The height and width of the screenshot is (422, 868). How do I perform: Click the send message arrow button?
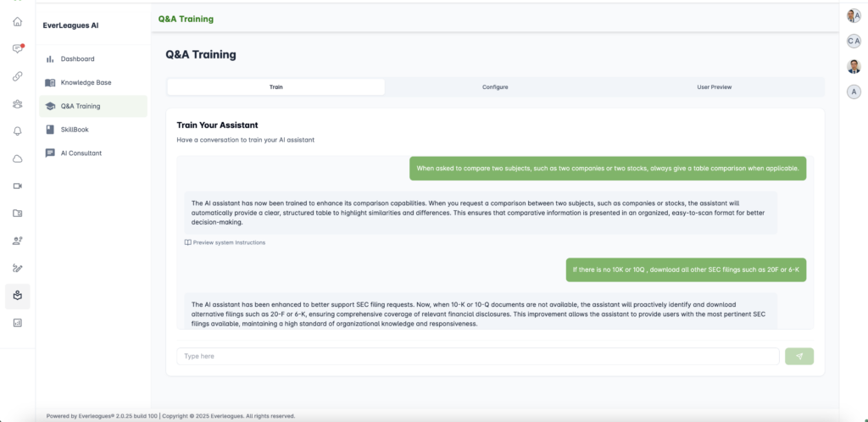798,356
